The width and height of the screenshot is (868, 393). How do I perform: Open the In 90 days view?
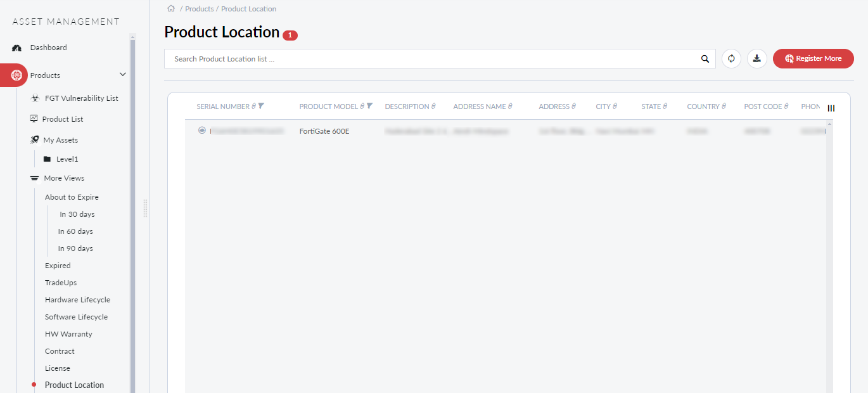[75, 248]
